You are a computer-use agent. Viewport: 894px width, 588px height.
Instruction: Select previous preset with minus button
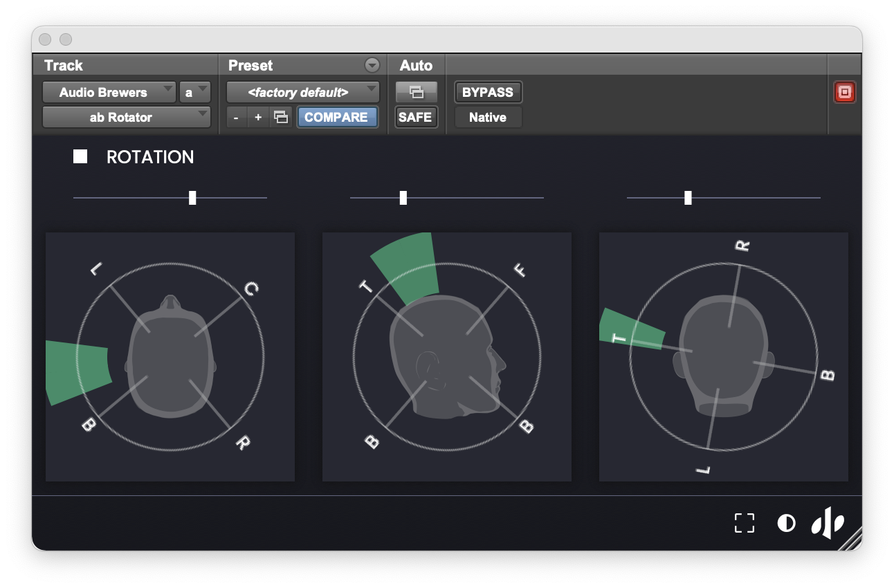(236, 117)
